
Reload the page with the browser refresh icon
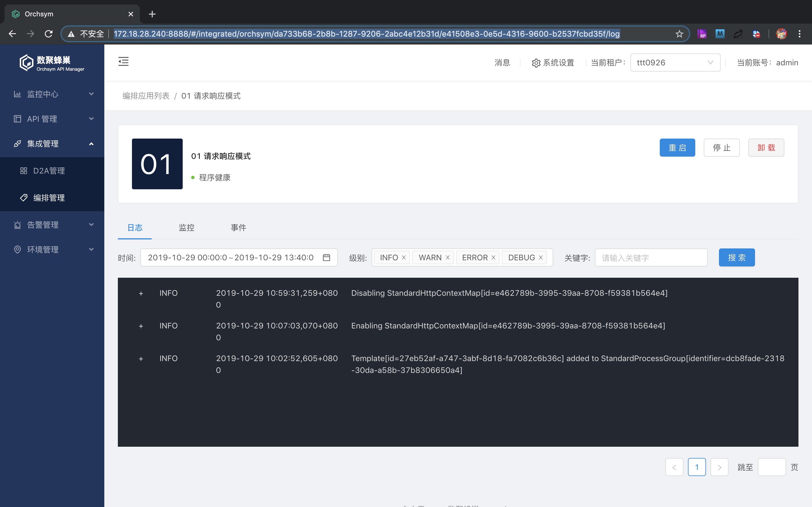tap(49, 34)
